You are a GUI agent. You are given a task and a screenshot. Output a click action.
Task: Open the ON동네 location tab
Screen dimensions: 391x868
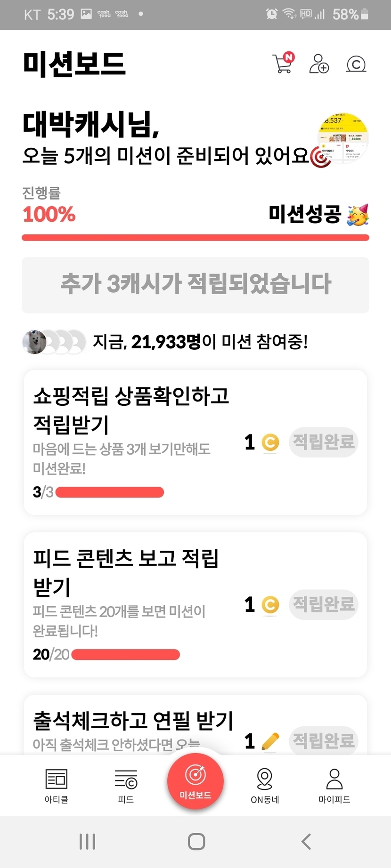tap(265, 785)
